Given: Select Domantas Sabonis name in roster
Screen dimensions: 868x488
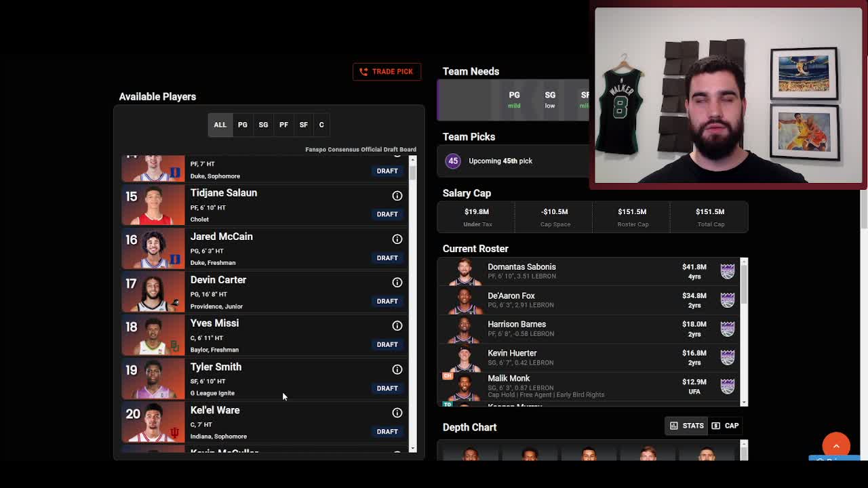Looking at the screenshot, I should coord(521,267).
